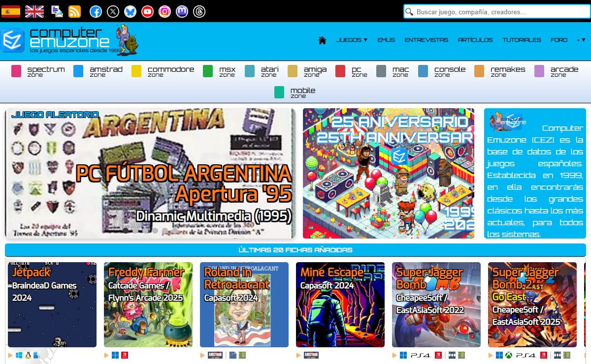Open the Foro menu item
Screen dimensions: 591x364
pos(559,40)
